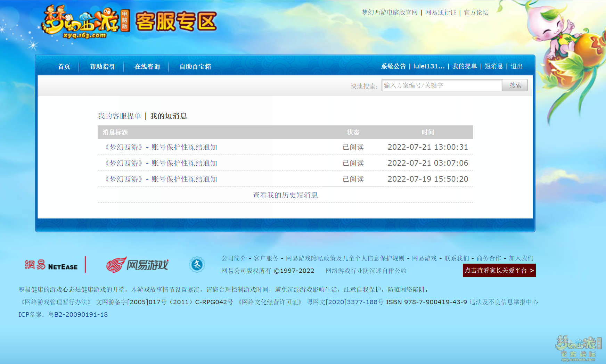Open 网络游戏行业防沉迷自律公约 link
Viewport: 606px width, 364px height.
pyautogui.click(x=366, y=271)
